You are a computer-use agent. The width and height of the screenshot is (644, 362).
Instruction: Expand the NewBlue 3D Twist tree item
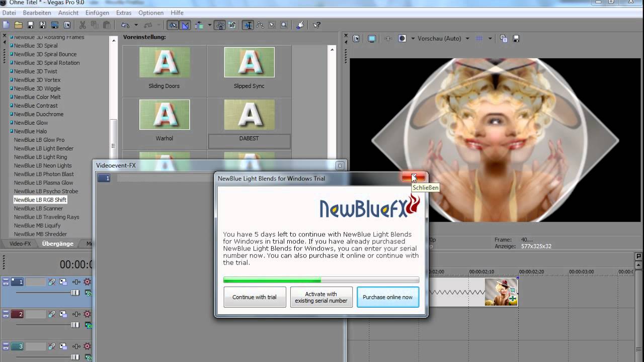coord(11,71)
